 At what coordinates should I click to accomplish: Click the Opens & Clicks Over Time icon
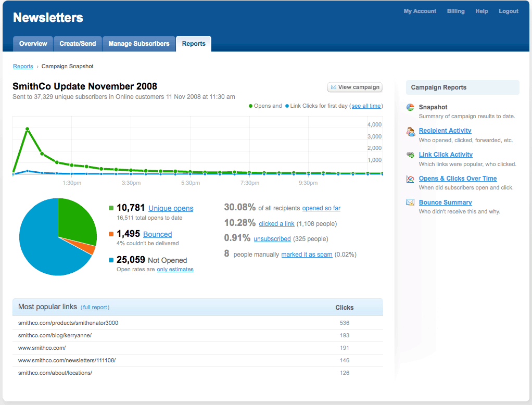click(410, 179)
